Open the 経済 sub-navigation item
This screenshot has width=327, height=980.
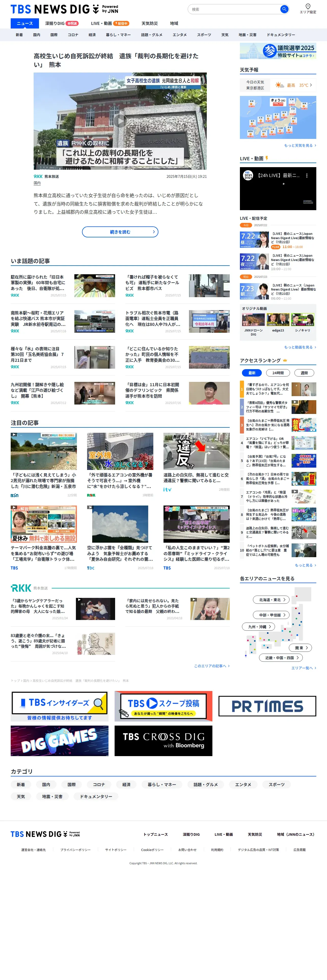coord(92,35)
